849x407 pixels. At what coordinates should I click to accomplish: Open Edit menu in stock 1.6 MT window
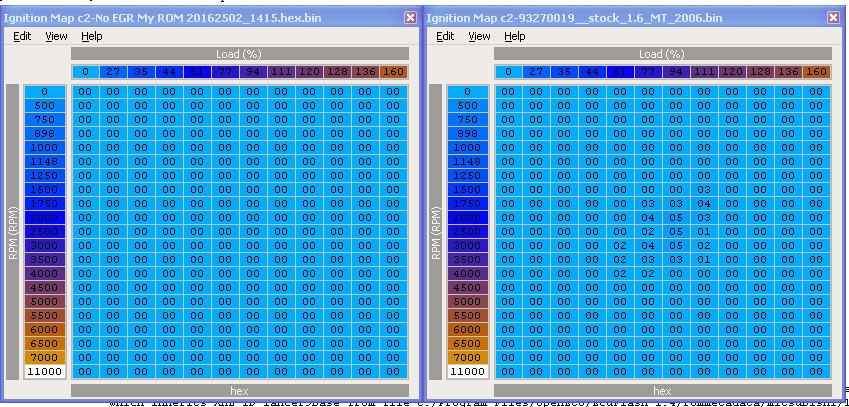click(x=445, y=36)
